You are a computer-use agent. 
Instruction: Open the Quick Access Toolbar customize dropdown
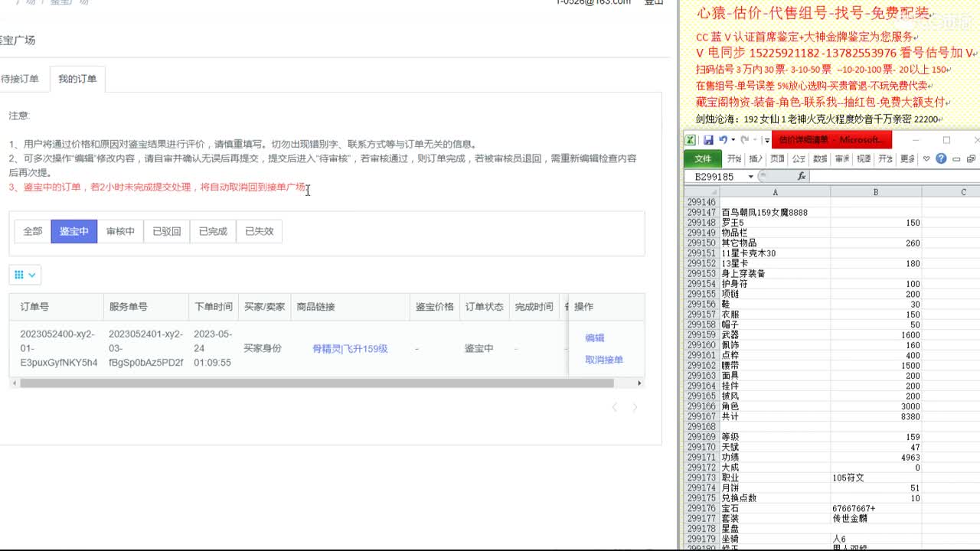click(x=766, y=140)
